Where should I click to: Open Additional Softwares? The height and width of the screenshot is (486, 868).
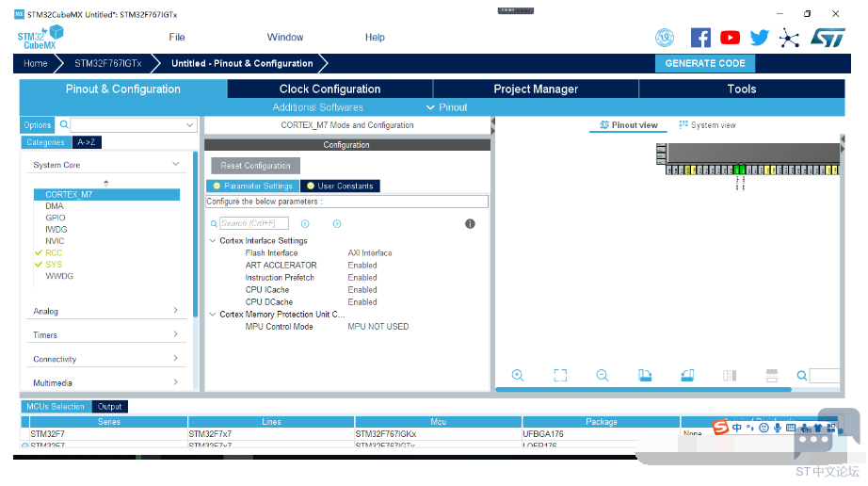tap(318, 107)
